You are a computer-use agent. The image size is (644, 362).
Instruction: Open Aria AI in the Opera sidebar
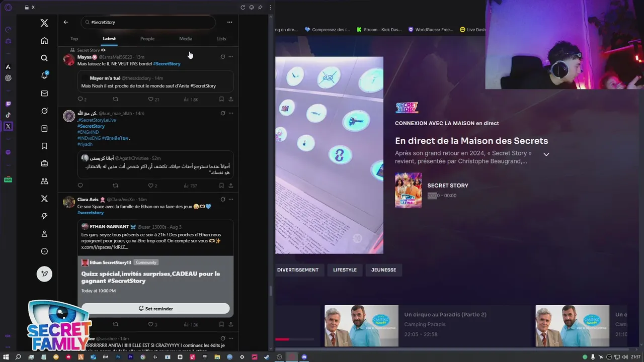(x=8, y=67)
